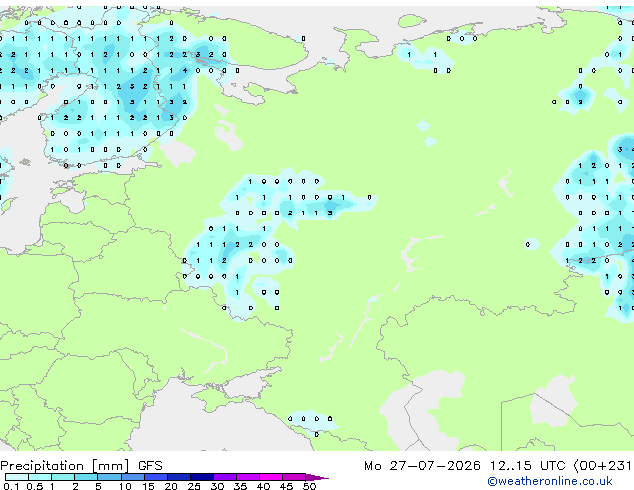Select the legend swatch between 20 and 25
The image size is (634, 490).
tap(179, 477)
